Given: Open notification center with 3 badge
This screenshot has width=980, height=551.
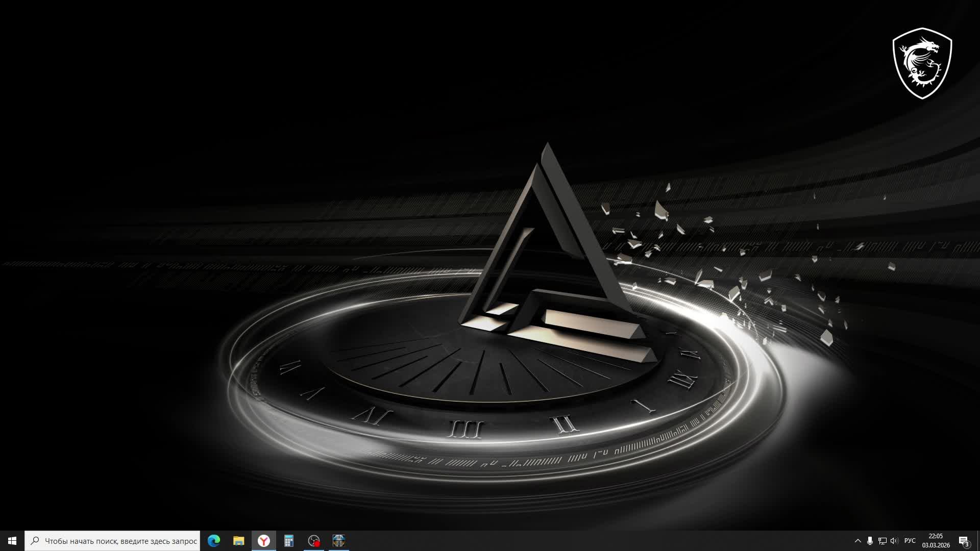Looking at the screenshot, I should pyautogui.click(x=964, y=541).
